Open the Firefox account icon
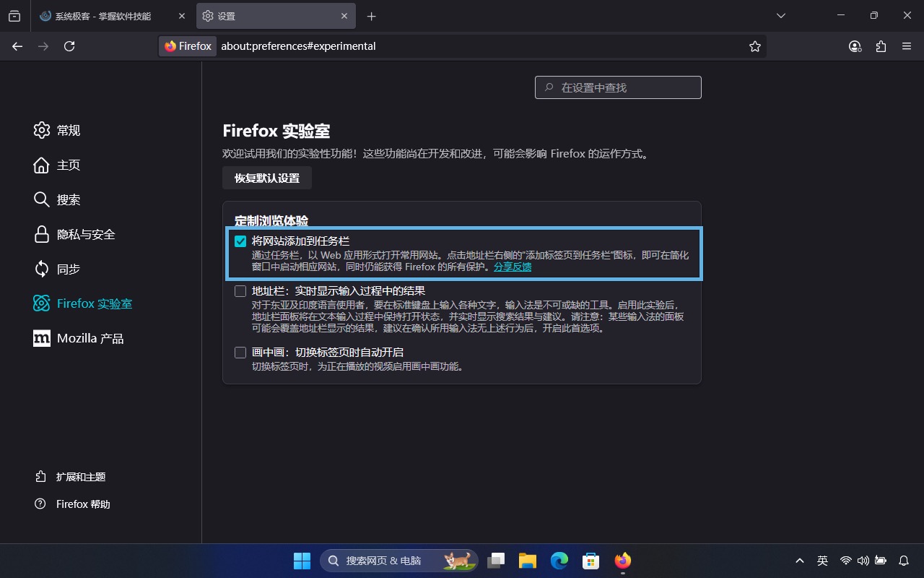Screen dimensions: 924x578 (x=855, y=46)
